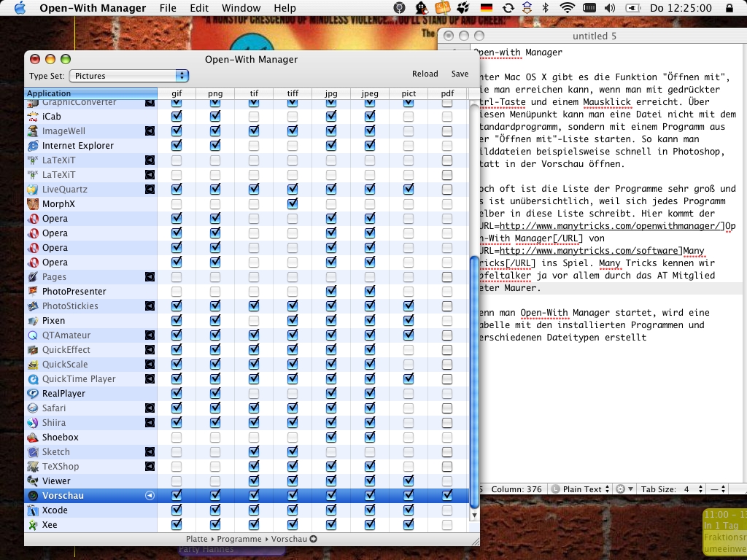
Task: Uncheck png checkbox for RealPlayer
Action: (215, 393)
